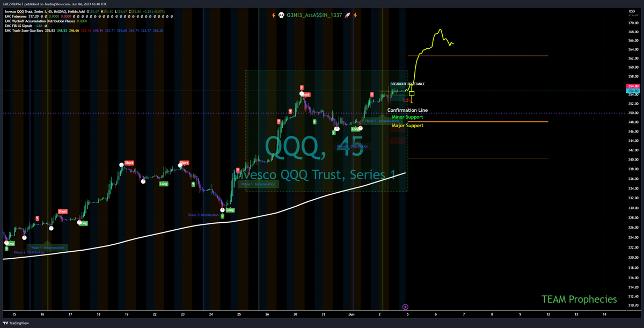
Task: Click the cyan 354.80 price tag
Action: (633, 91)
